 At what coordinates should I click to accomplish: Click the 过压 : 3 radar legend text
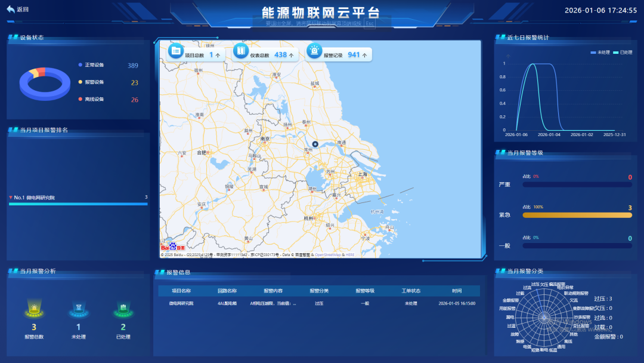pyautogui.click(x=603, y=299)
